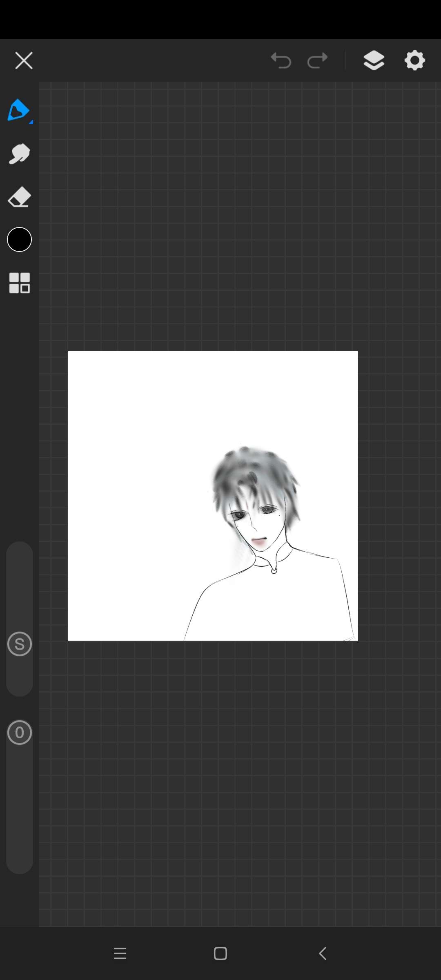Image resolution: width=441 pixels, height=980 pixels.
Task: Select the smudge finger tool
Action: click(19, 154)
